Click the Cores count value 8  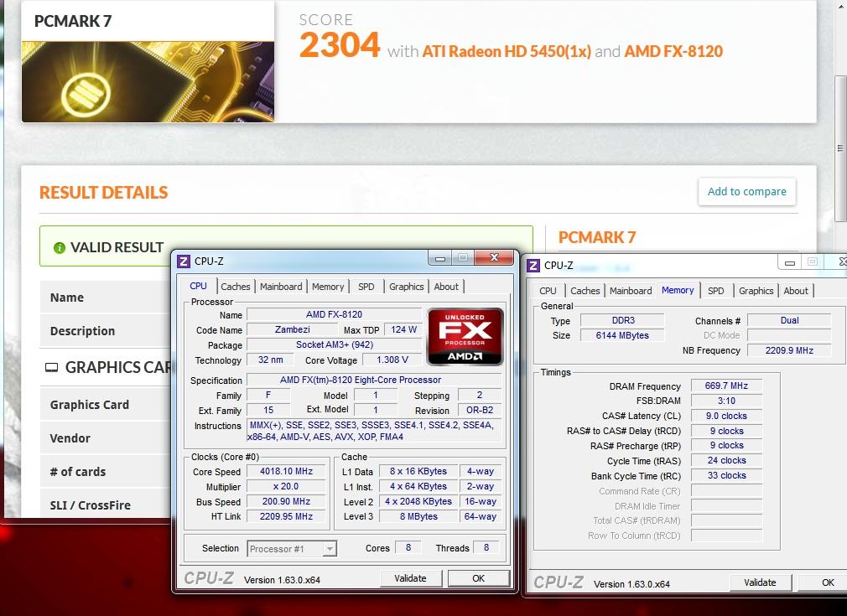408,547
